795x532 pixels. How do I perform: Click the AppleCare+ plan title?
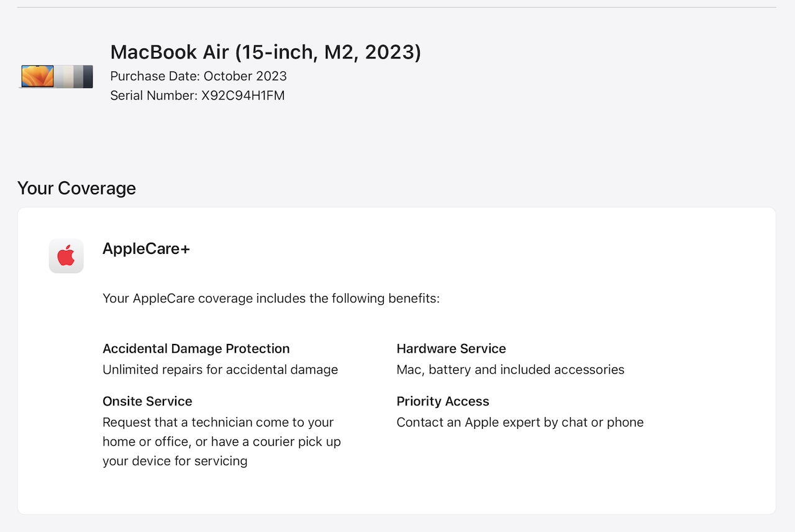[146, 249]
